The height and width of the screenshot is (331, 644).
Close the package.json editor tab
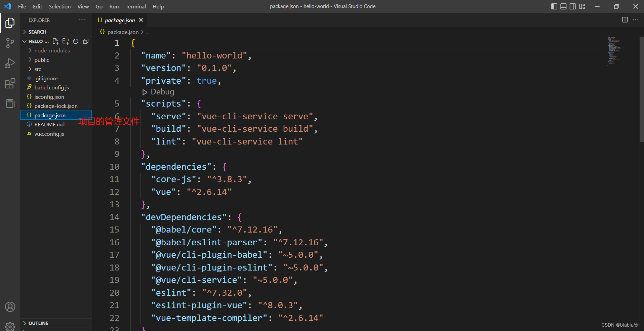(141, 20)
